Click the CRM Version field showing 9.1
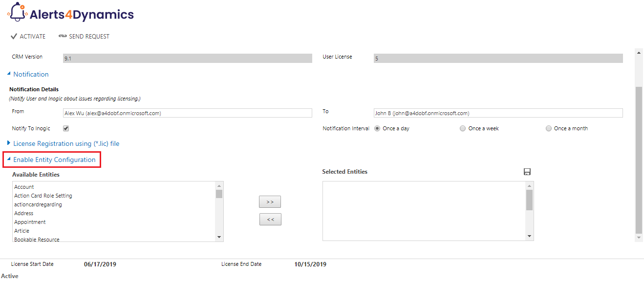Screen dimensions: 644x281 coord(188,58)
